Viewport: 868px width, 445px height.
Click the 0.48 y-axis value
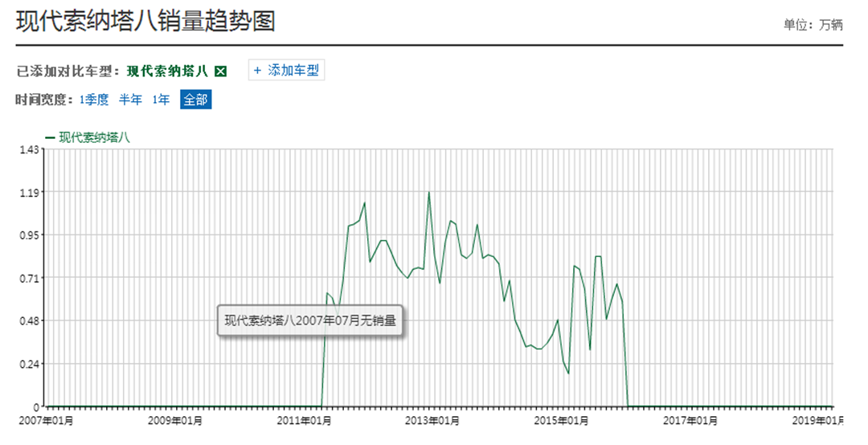pyautogui.click(x=29, y=321)
